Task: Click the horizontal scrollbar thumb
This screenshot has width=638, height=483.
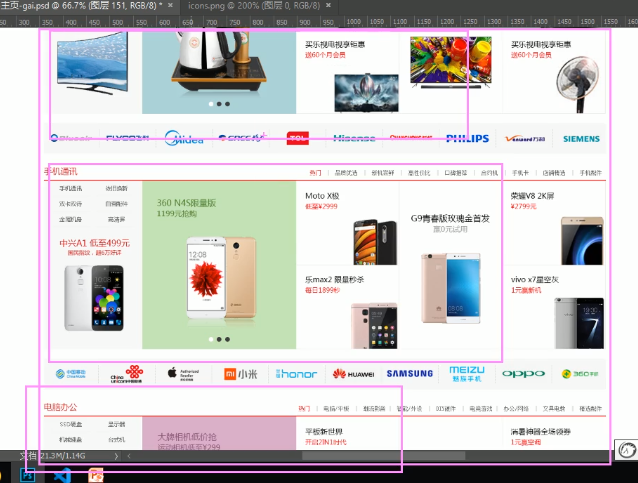Action: point(383,456)
